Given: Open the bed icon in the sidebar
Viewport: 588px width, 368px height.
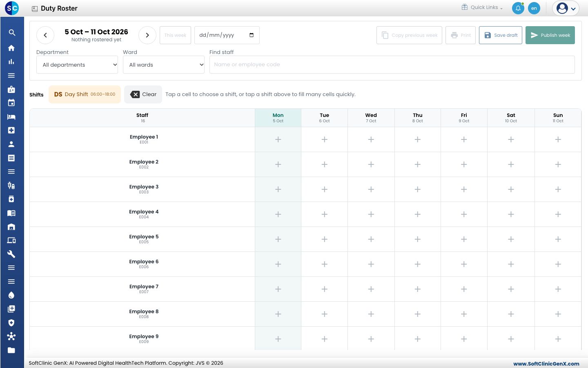Looking at the screenshot, I should coord(11,117).
